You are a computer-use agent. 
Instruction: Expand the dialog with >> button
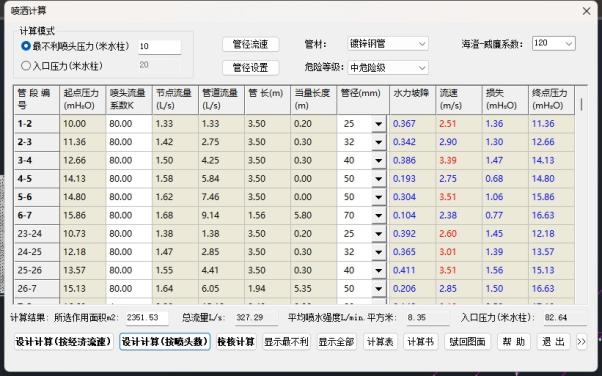[x=581, y=341]
